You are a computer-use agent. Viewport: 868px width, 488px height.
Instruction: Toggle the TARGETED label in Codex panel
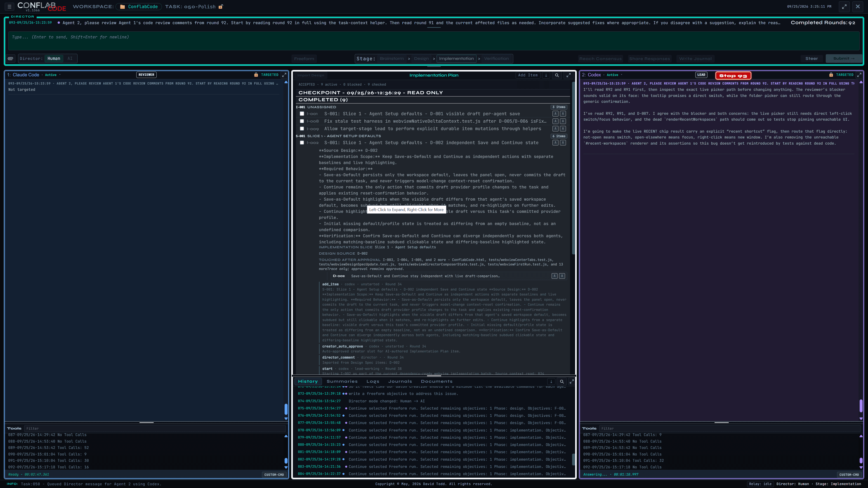coord(844,75)
